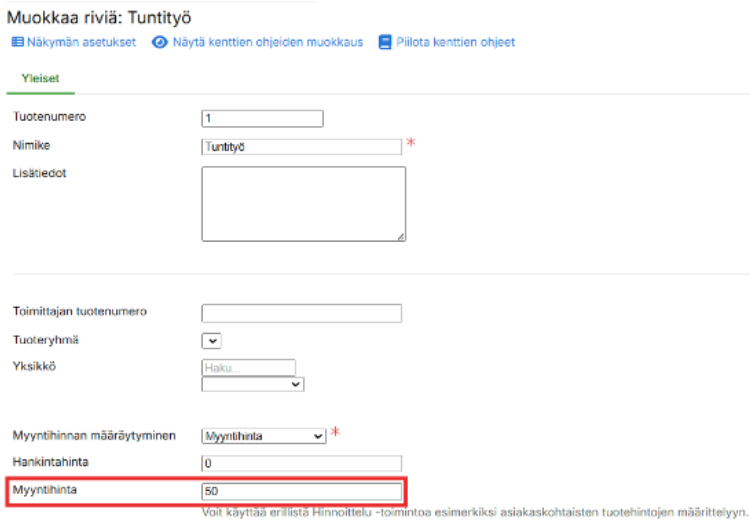Image resolution: width=750 pixels, height=526 pixels.
Task: Click the book icon beside Piilota kenttien ohjeet
Action: click(x=384, y=42)
